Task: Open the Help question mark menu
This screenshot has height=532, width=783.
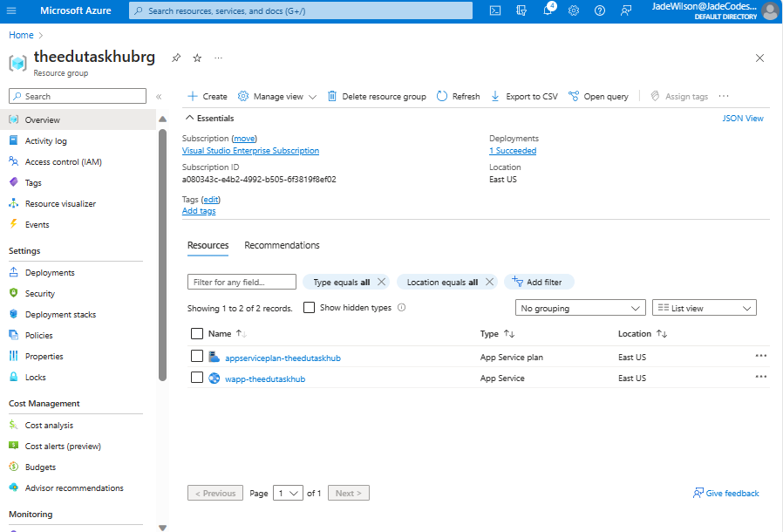Action: coord(599,10)
